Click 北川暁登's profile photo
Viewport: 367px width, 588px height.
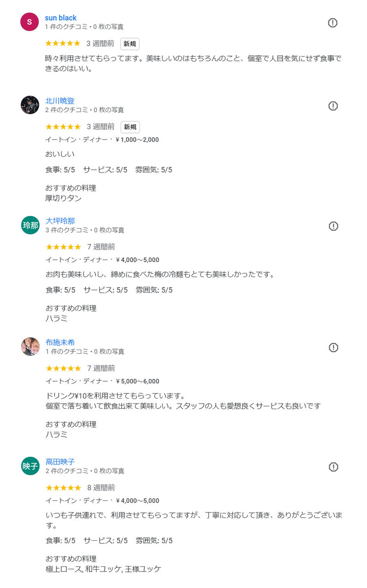30,105
